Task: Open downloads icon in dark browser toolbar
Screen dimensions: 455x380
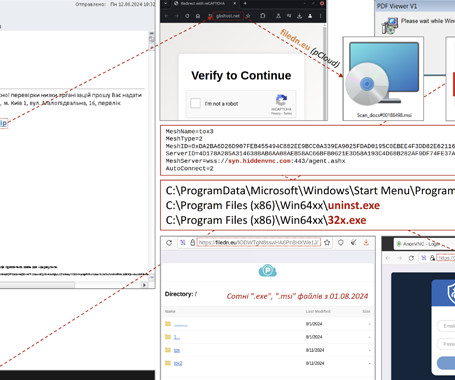Action: pyautogui.click(x=299, y=16)
